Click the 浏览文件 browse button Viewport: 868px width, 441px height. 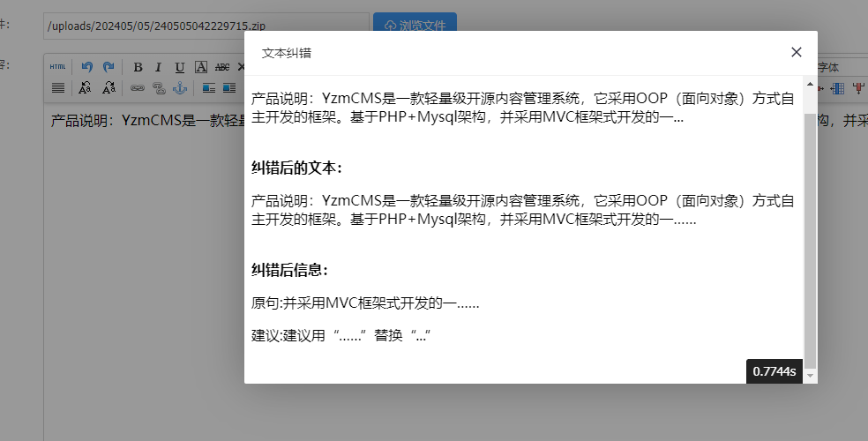pyautogui.click(x=415, y=26)
